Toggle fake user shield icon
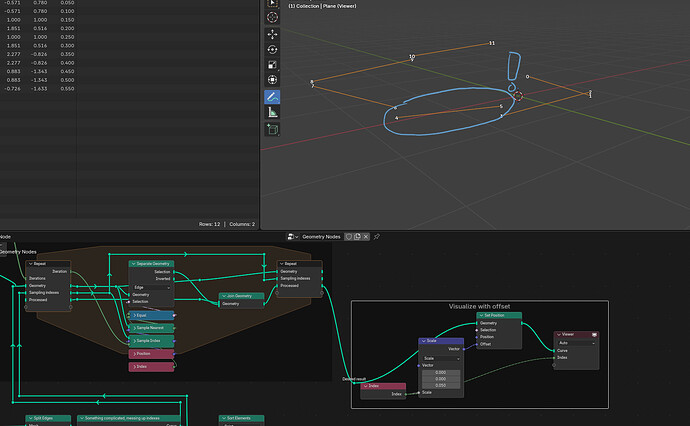 click(x=349, y=237)
